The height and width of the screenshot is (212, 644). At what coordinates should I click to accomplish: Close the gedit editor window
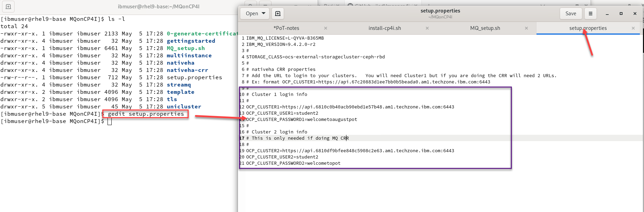click(x=635, y=14)
